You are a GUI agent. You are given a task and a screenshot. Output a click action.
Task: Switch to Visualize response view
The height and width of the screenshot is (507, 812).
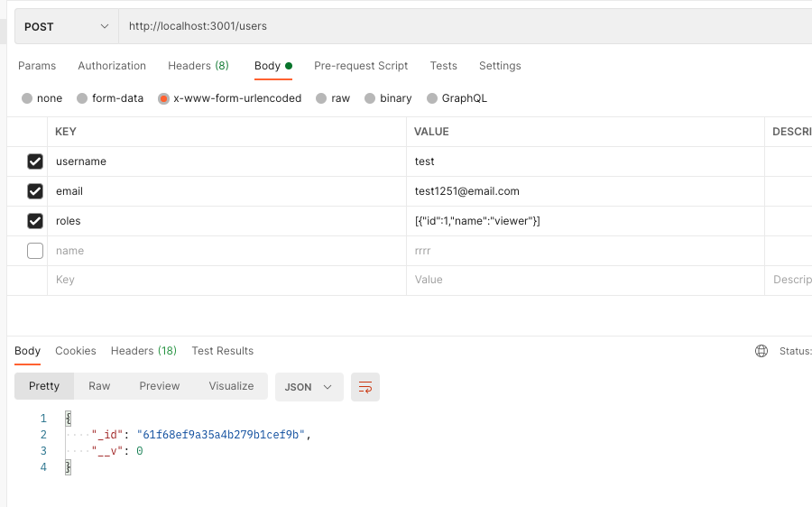(231, 386)
